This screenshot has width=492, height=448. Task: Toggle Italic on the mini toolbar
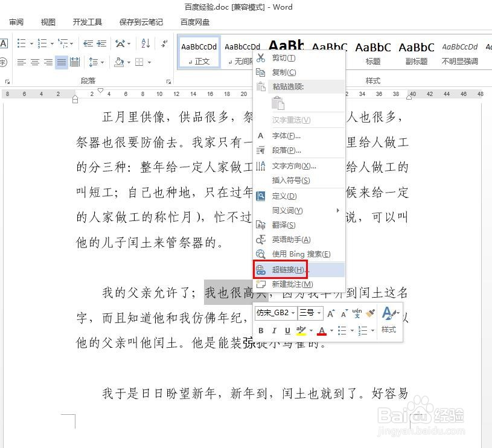(275, 330)
